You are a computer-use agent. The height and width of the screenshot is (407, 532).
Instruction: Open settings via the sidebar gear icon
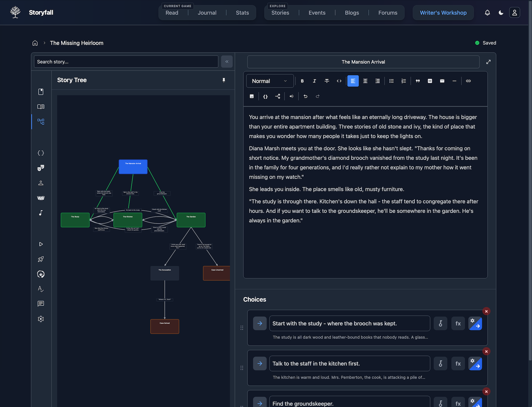pos(40,319)
